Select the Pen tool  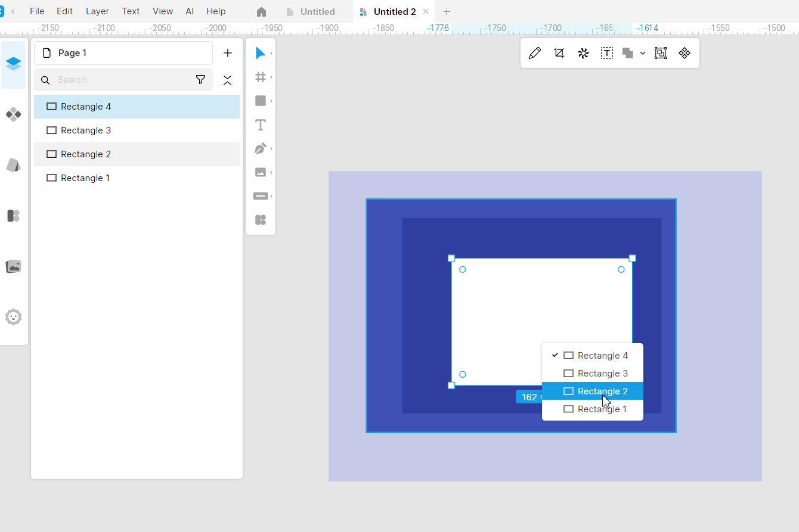(x=260, y=148)
